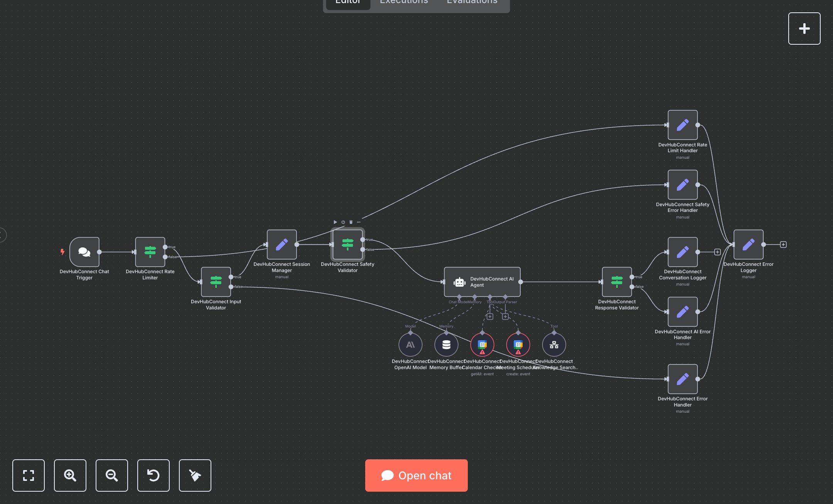Toggle deactivate on Safety Validator with the power icon
The height and width of the screenshot is (504, 833).
click(343, 222)
